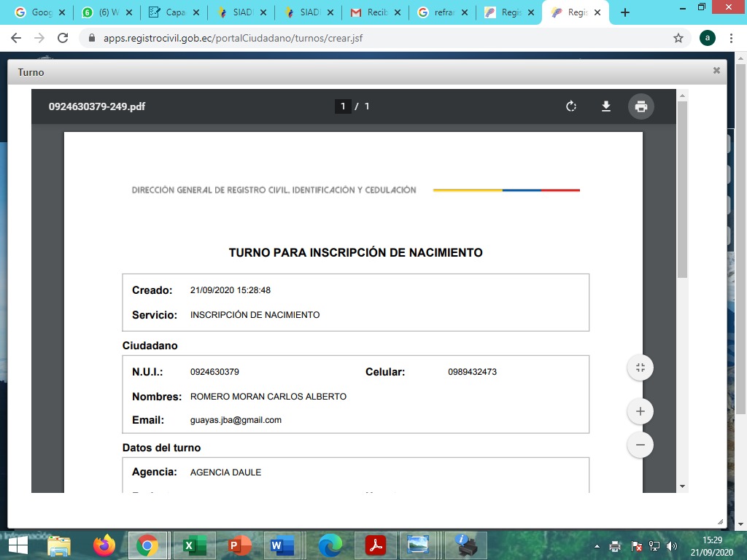
Task: Bookmark this page with the star icon
Action: (x=678, y=38)
